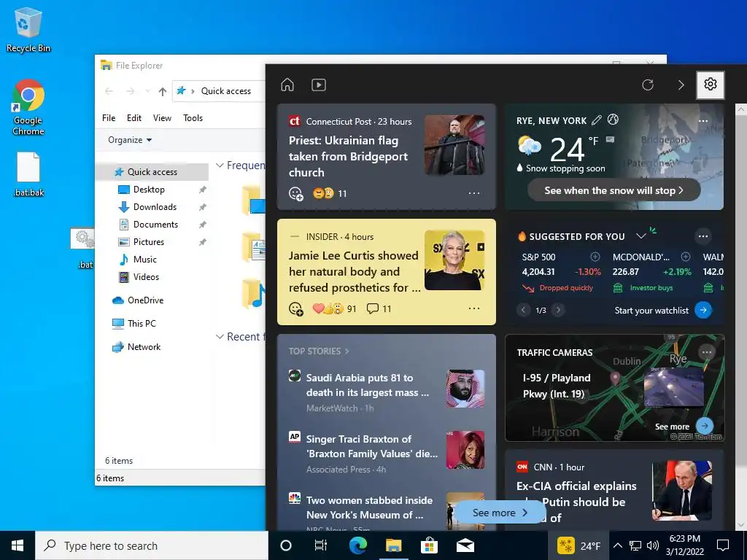
Task: Select the Recycle Bin desktop icon
Action: tap(28, 30)
